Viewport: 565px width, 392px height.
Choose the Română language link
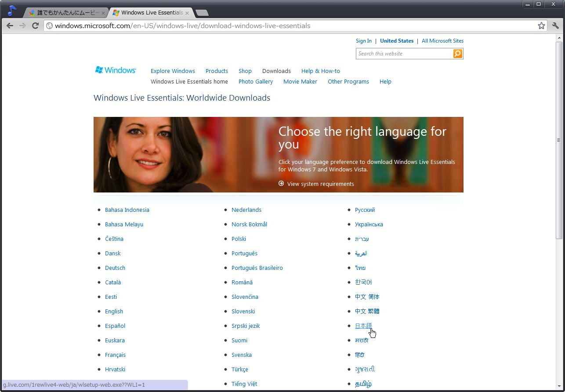pyautogui.click(x=242, y=282)
